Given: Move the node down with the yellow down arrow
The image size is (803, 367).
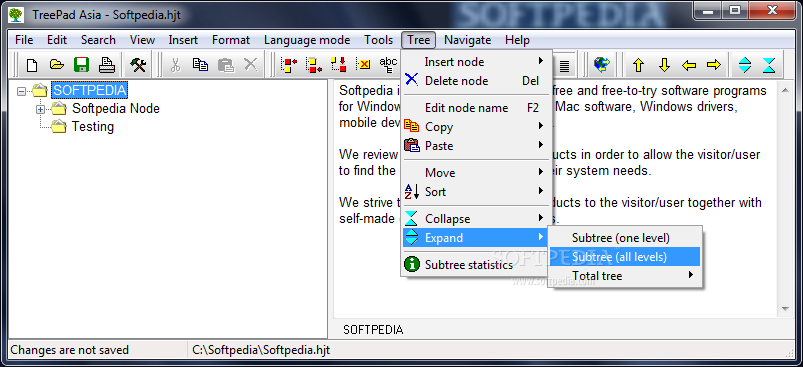Looking at the screenshot, I should coord(664,65).
